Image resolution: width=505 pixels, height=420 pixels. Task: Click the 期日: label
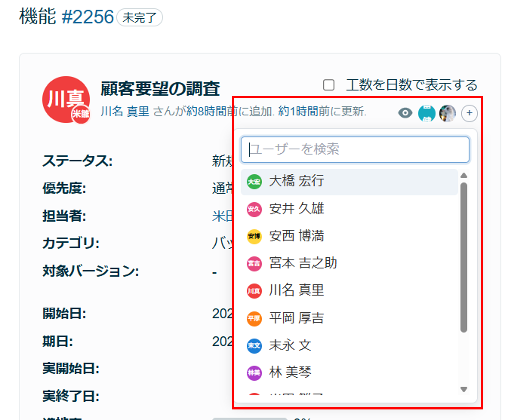(58, 341)
